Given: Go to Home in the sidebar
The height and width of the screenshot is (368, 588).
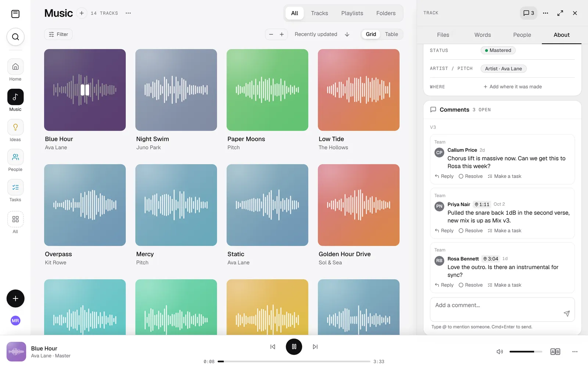Looking at the screenshot, I should point(15,70).
